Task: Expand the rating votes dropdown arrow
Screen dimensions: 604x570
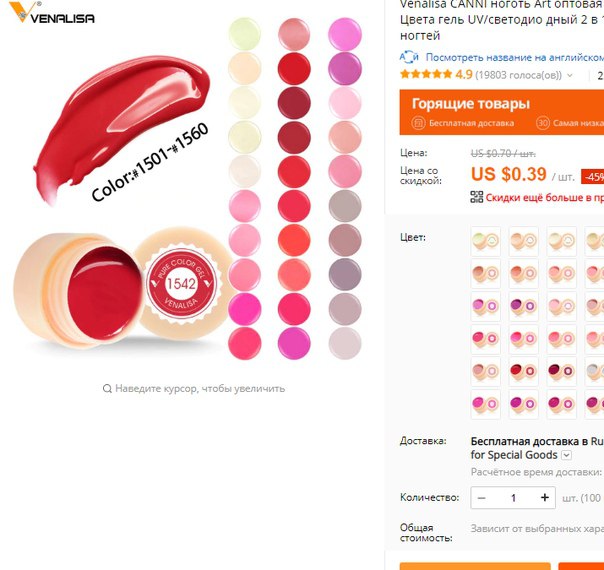Action: click(x=570, y=75)
